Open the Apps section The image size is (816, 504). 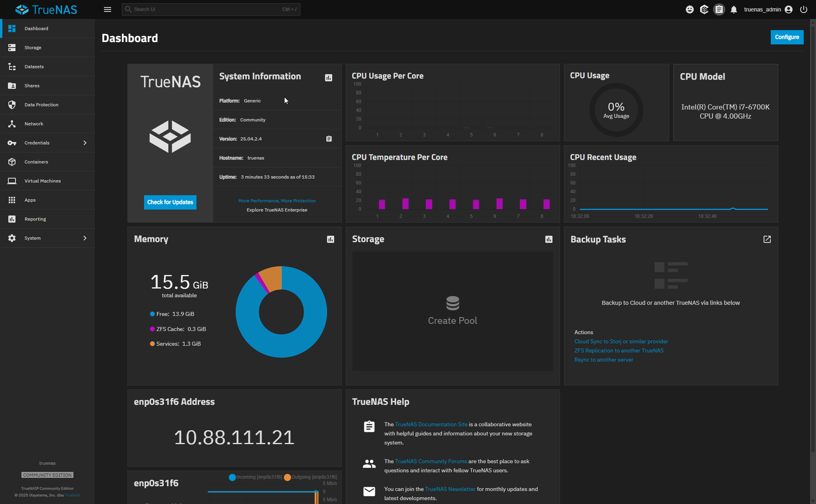pyautogui.click(x=30, y=200)
